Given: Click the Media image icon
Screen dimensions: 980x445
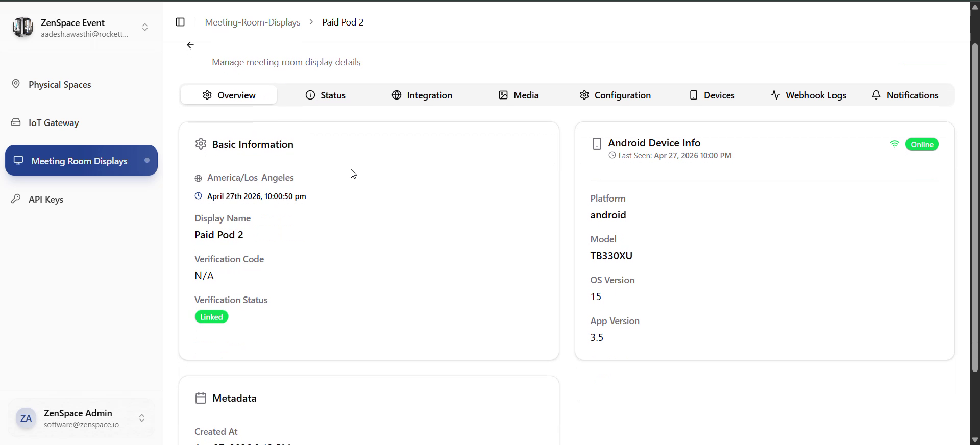Looking at the screenshot, I should (503, 95).
